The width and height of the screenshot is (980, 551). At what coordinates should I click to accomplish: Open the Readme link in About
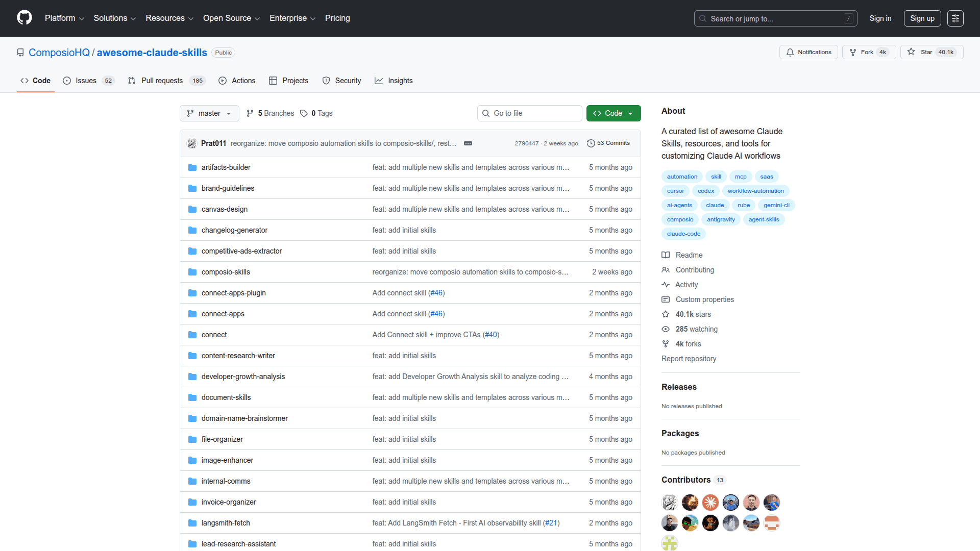pos(689,255)
